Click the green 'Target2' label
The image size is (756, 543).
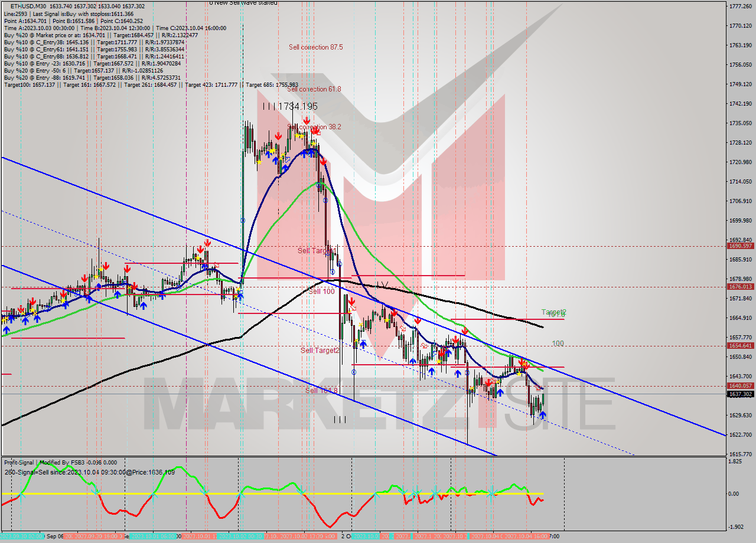[554, 312]
